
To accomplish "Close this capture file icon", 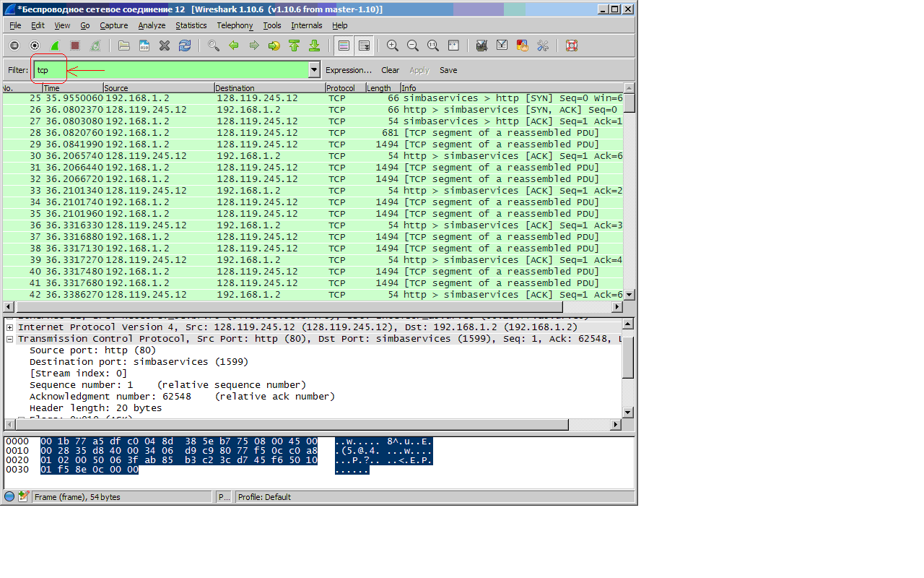I will pos(165,46).
